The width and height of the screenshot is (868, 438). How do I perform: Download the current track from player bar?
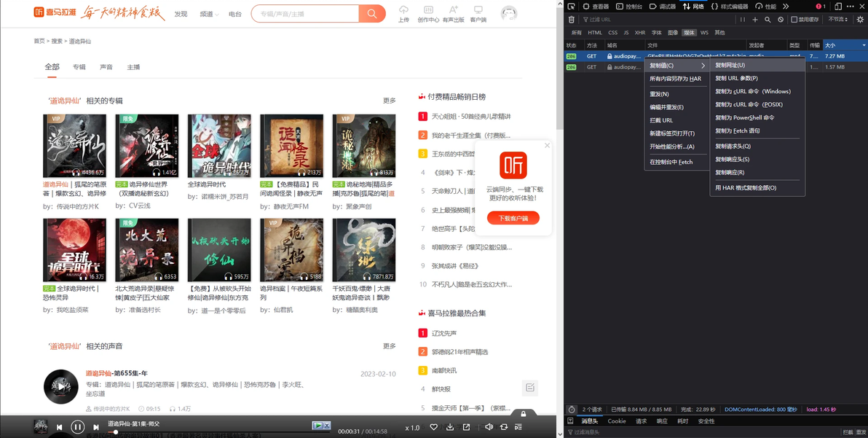point(450,427)
